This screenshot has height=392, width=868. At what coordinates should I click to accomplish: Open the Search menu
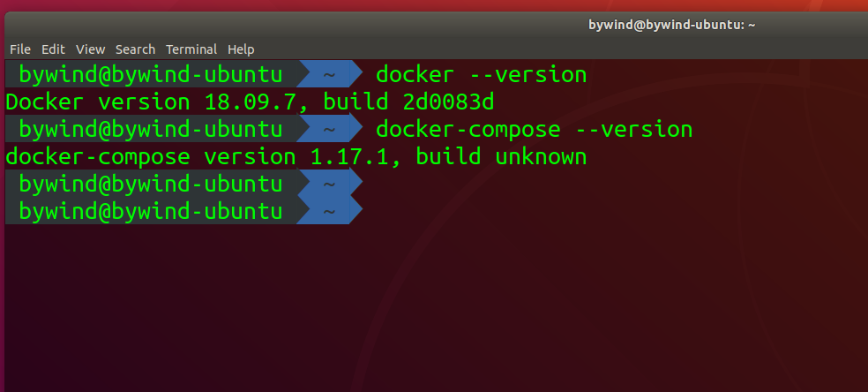pyautogui.click(x=135, y=49)
